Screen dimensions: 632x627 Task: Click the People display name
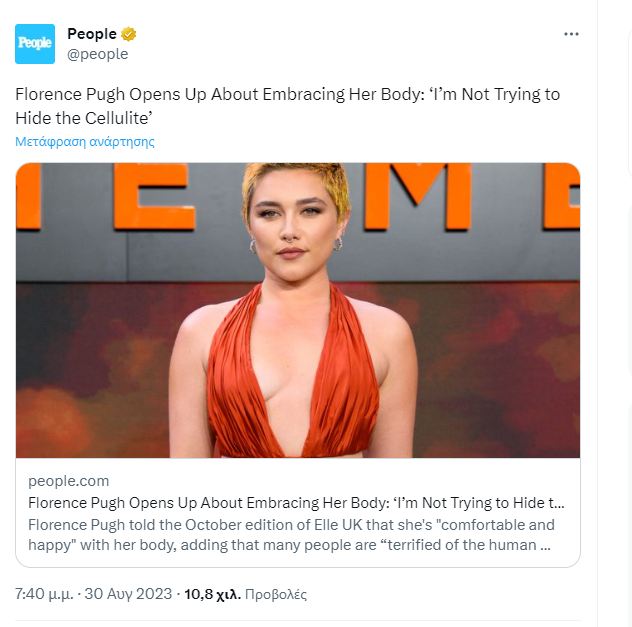[x=91, y=34]
